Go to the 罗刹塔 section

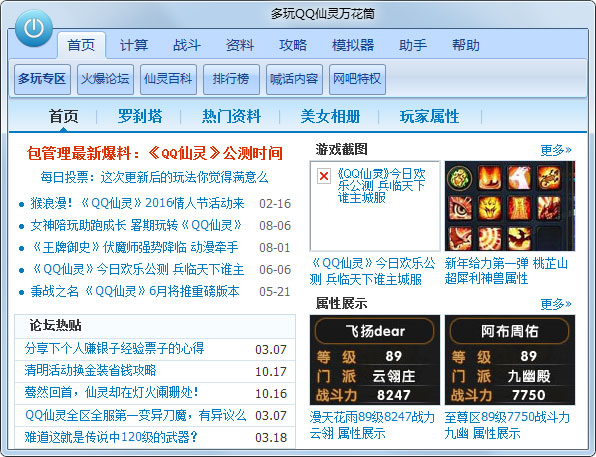pyautogui.click(x=140, y=116)
